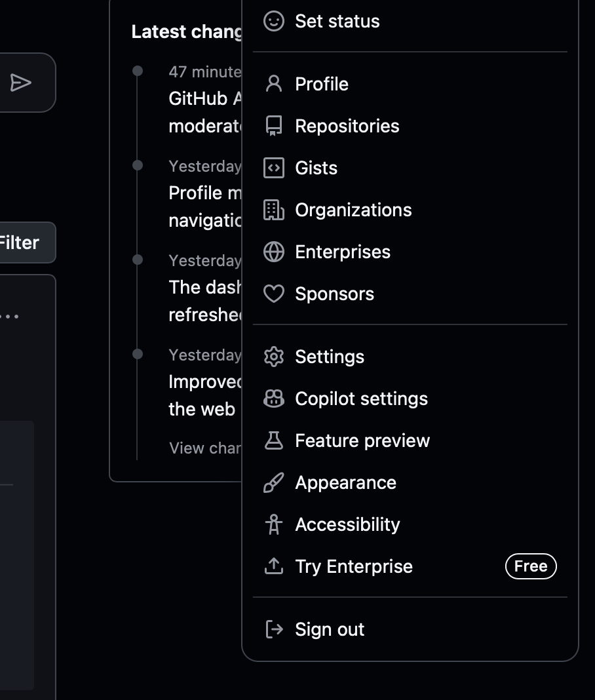Click the smiley icon next to Set status
The width and height of the screenshot is (595, 700).
[274, 21]
